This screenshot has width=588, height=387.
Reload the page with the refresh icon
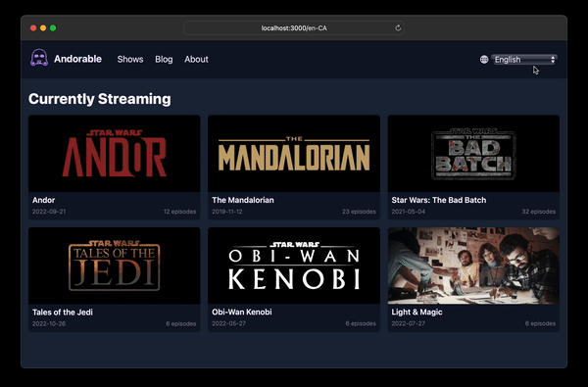(398, 27)
